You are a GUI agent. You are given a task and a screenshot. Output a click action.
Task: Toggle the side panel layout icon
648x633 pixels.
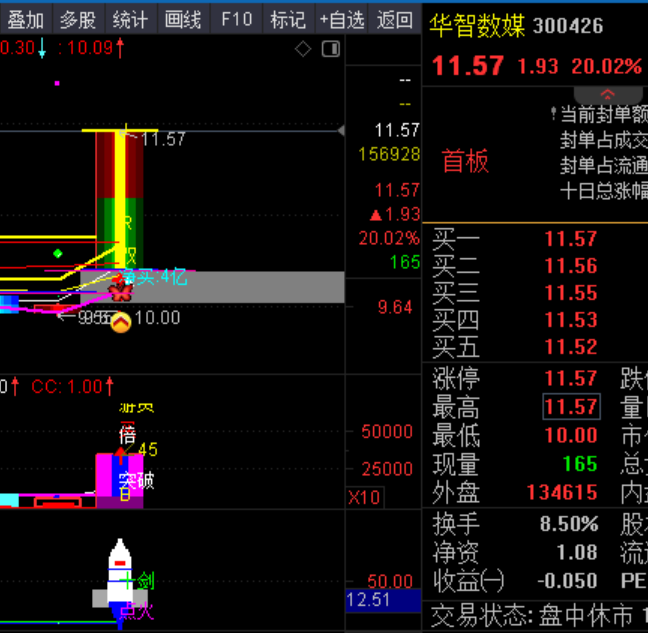click(x=331, y=49)
